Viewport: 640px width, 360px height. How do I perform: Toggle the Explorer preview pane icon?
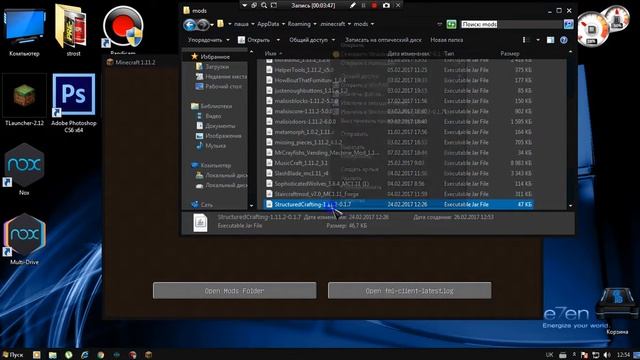550,40
